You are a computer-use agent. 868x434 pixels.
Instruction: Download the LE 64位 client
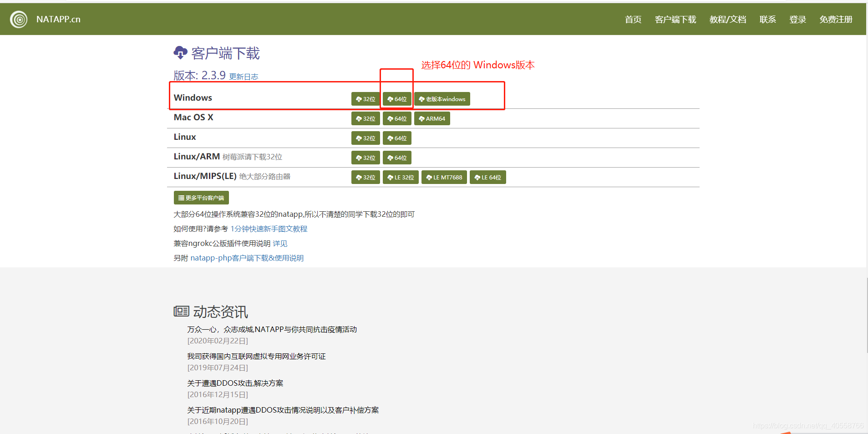coord(488,177)
